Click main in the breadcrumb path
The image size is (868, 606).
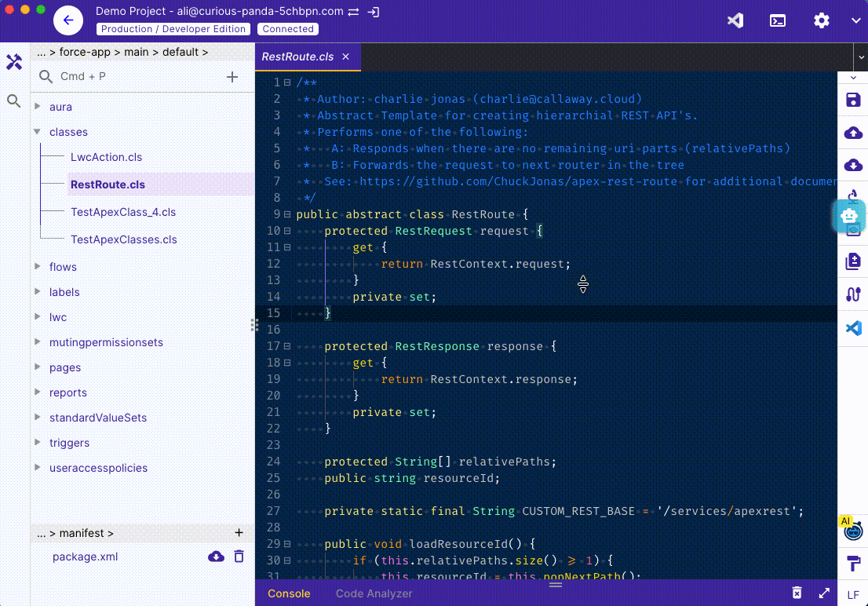137,52
